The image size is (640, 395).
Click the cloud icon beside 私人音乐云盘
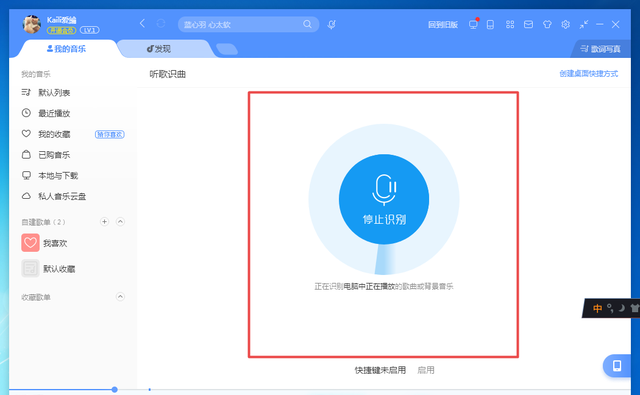26,196
